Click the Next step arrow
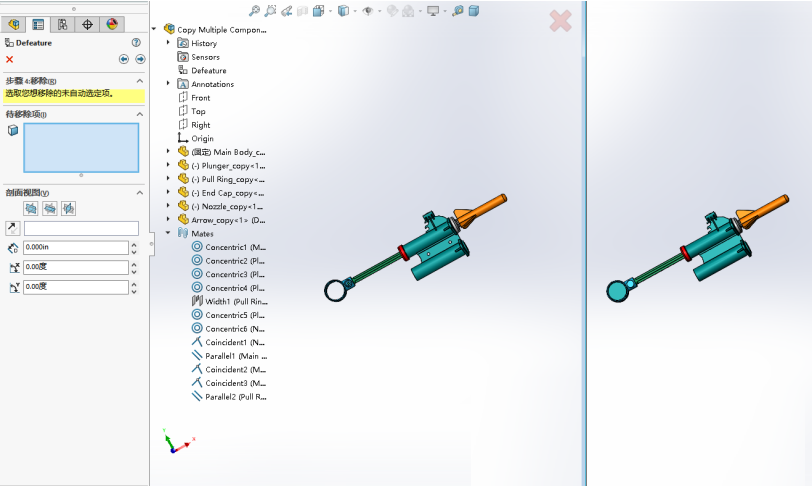The height and width of the screenshot is (486, 812). (x=140, y=60)
